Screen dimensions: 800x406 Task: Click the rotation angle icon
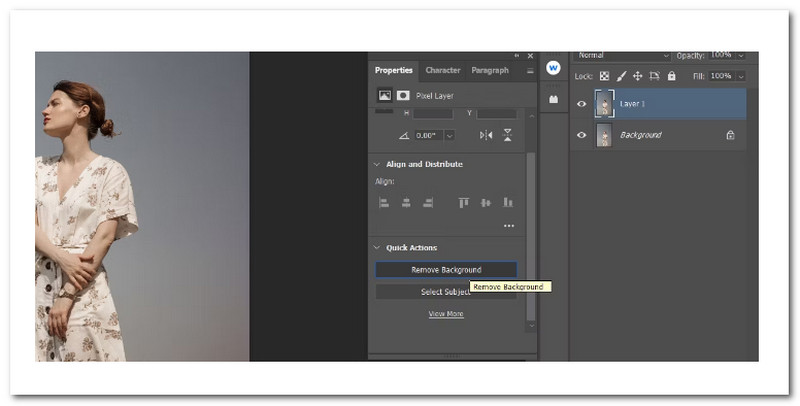pyautogui.click(x=404, y=136)
